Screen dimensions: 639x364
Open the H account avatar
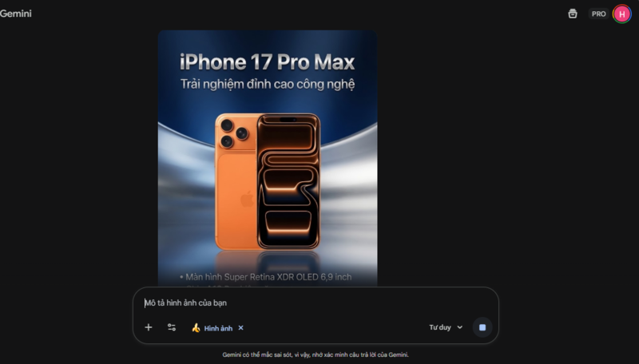coord(622,14)
